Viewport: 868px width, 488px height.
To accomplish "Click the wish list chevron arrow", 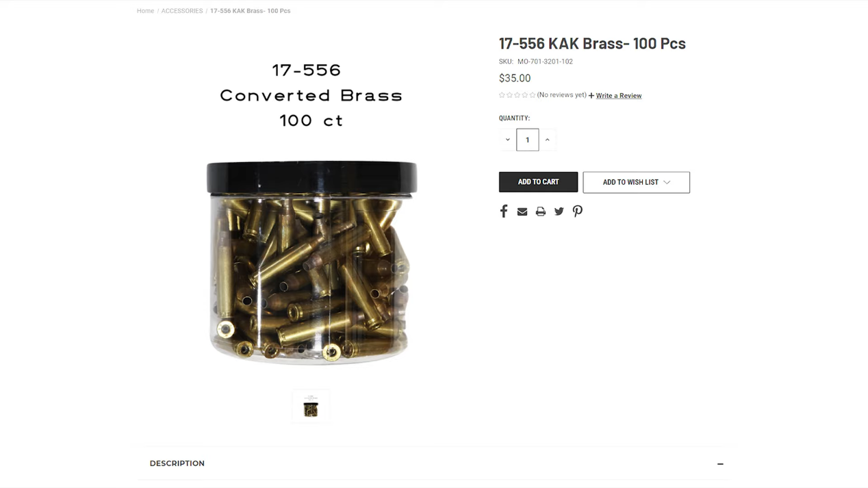I will (x=667, y=183).
